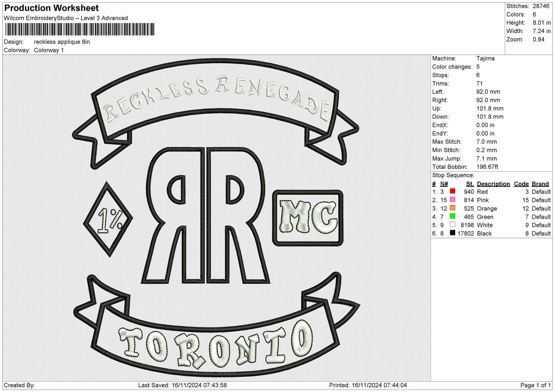Click the Description column header
555x392 pixels.
(x=493, y=184)
